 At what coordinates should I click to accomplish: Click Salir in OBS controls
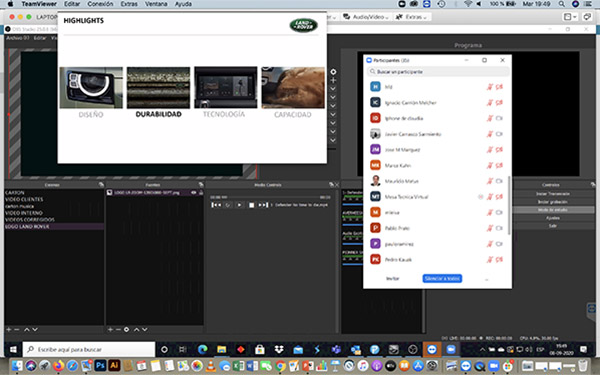click(553, 226)
